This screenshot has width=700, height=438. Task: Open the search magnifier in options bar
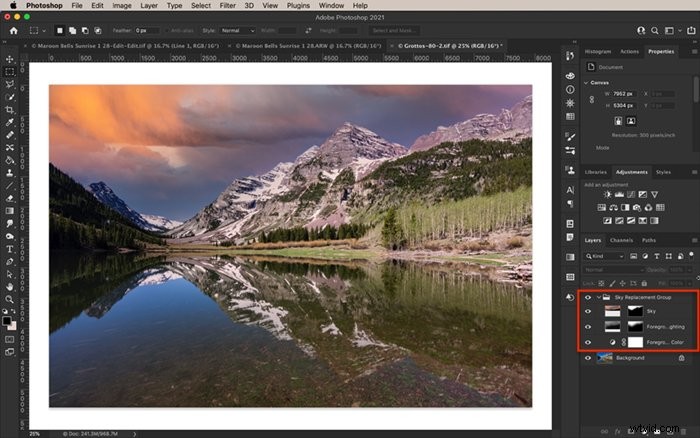(x=654, y=30)
